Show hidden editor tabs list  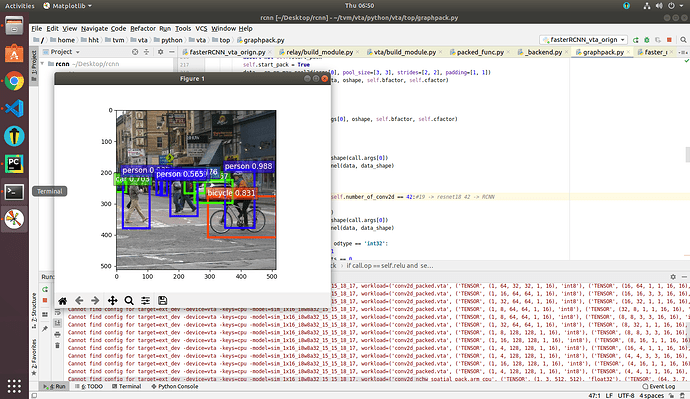coord(683,52)
